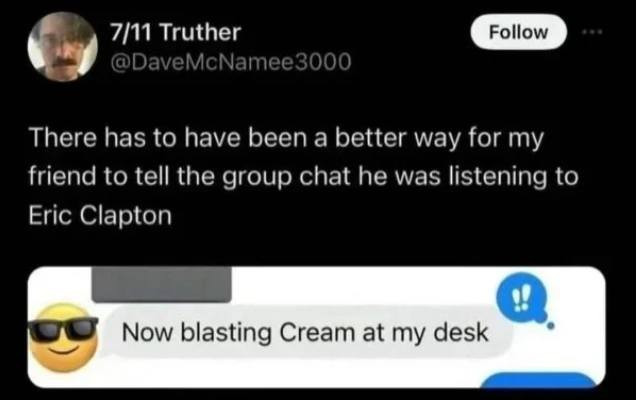Tap the sunglasses emoji contact avatar
Image resolution: width=637 pixels, height=400 pixels.
[63, 337]
